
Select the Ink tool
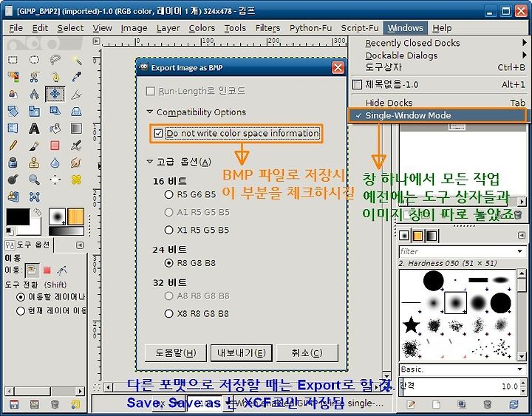[x=13, y=163]
